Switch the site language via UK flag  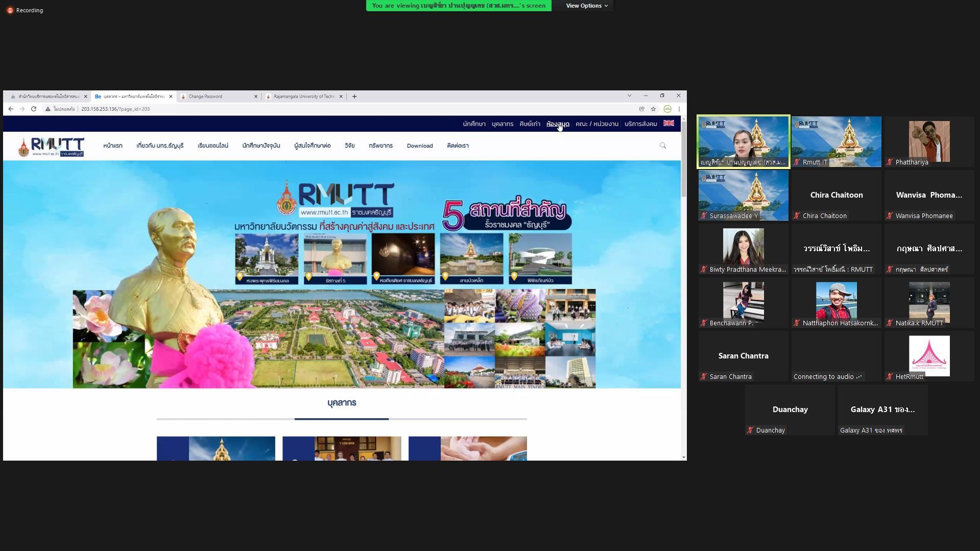point(668,123)
